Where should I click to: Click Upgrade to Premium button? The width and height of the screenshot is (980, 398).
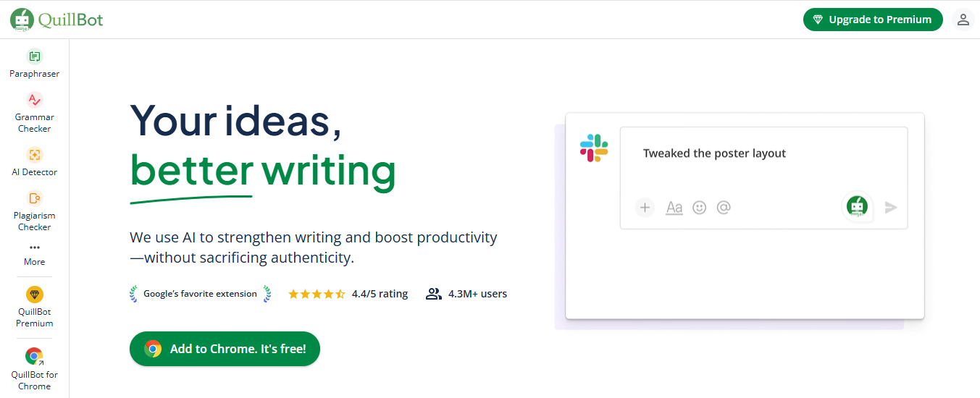coord(873,20)
